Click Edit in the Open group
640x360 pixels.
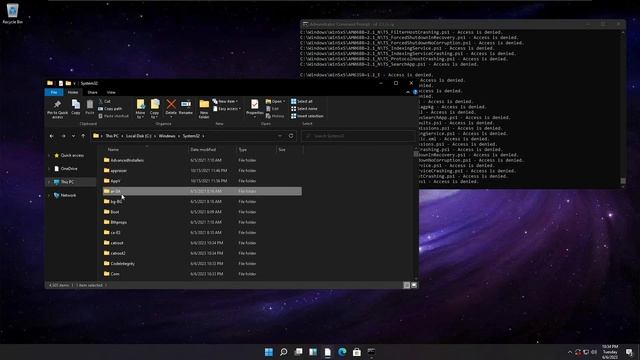coord(272,109)
